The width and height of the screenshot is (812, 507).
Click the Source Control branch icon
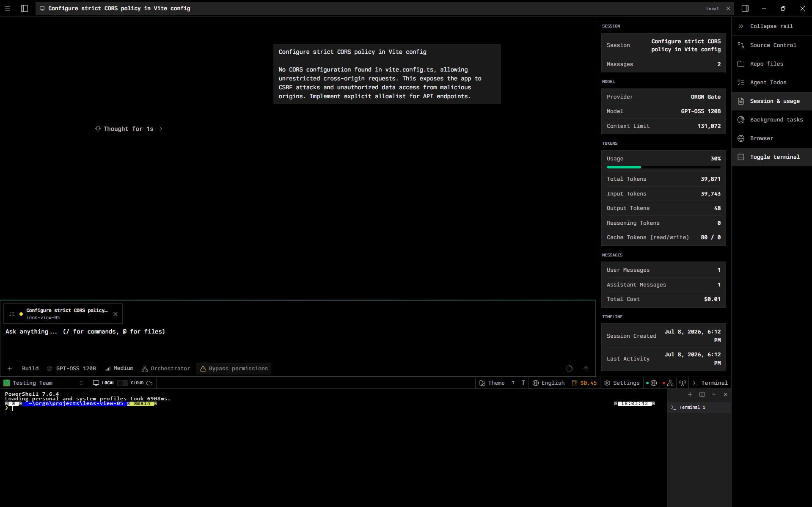pyautogui.click(x=741, y=45)
